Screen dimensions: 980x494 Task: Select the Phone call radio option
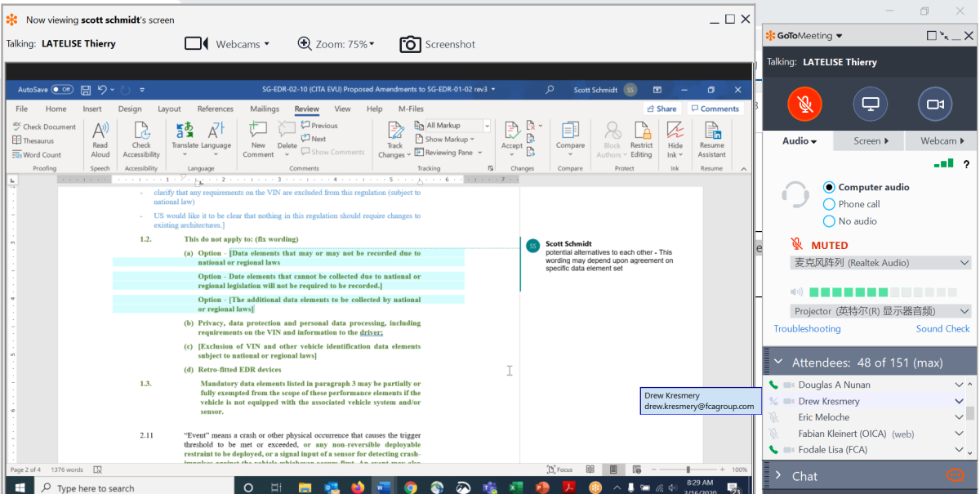pyautogui.click(x=830, y=204)
